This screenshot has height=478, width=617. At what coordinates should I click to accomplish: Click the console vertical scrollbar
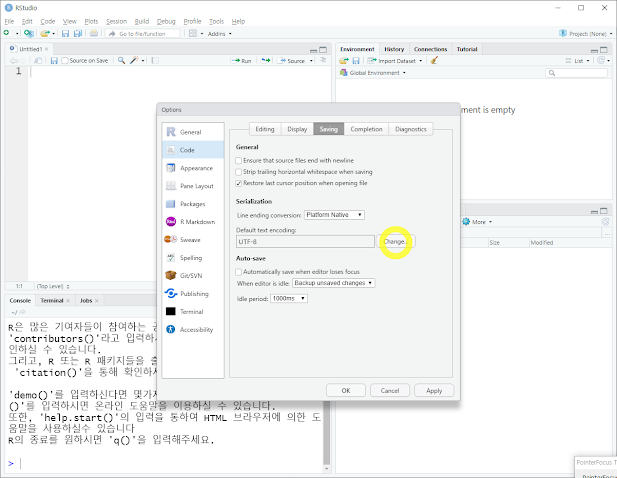(326, 433)
